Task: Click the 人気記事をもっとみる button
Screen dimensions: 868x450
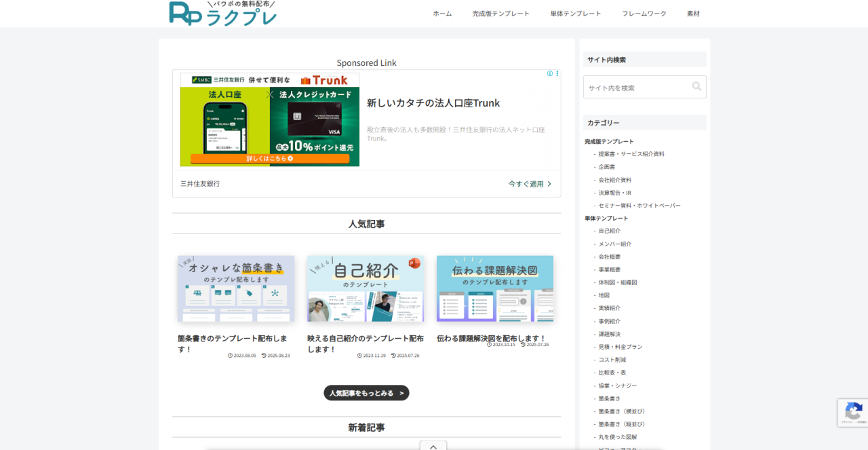Action: pyautogui.click(x=366, y=393)
